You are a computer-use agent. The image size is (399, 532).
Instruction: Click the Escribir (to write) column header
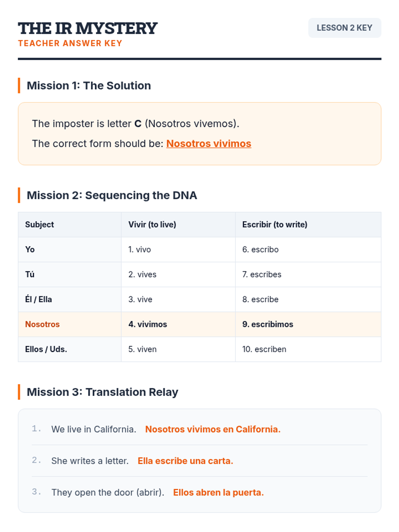pyautogui.click(x=275, y=225)
